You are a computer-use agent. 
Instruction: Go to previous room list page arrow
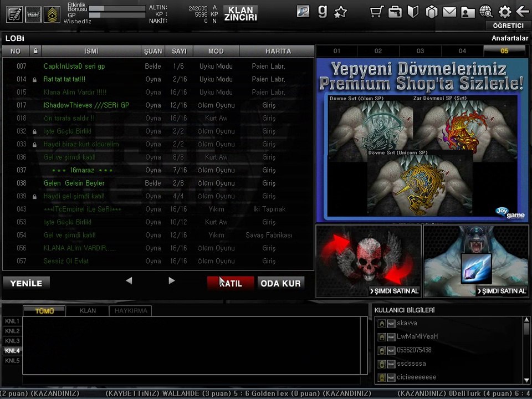point(129,280)
